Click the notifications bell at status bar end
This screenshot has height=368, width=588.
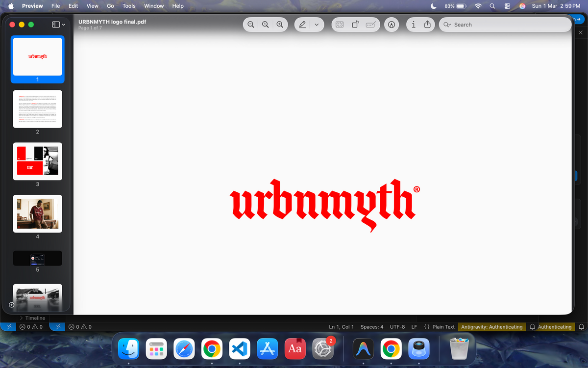coord(582,327)
